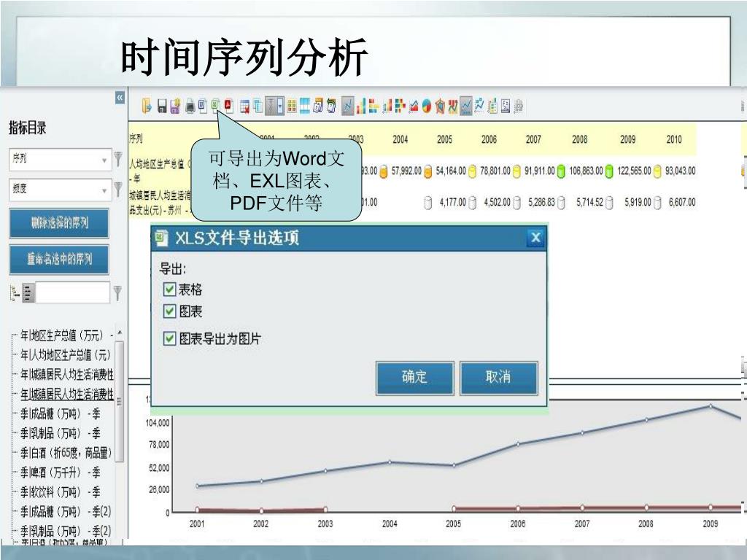Click the checklist options icon in toolbar

492,106
